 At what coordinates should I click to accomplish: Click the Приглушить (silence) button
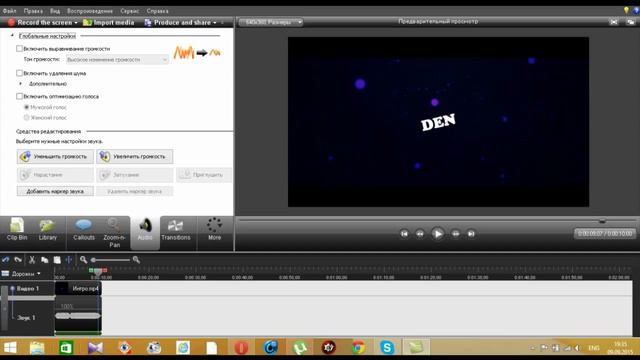[204, 175]
